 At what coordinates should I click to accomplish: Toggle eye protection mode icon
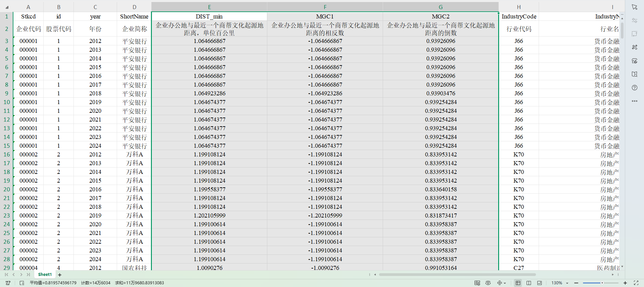[488, 283]
